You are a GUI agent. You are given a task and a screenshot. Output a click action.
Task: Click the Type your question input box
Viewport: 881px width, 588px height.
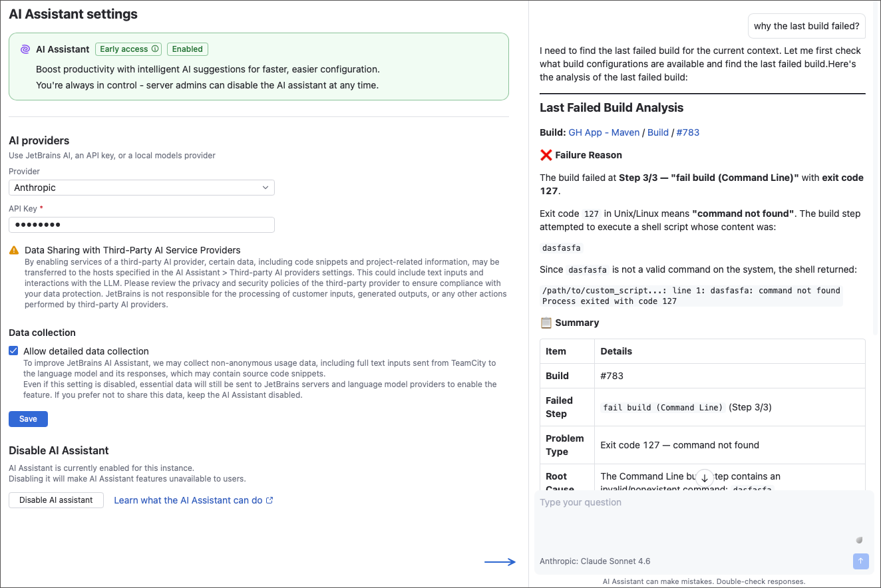pyautogui.click(x=704, y=519)
